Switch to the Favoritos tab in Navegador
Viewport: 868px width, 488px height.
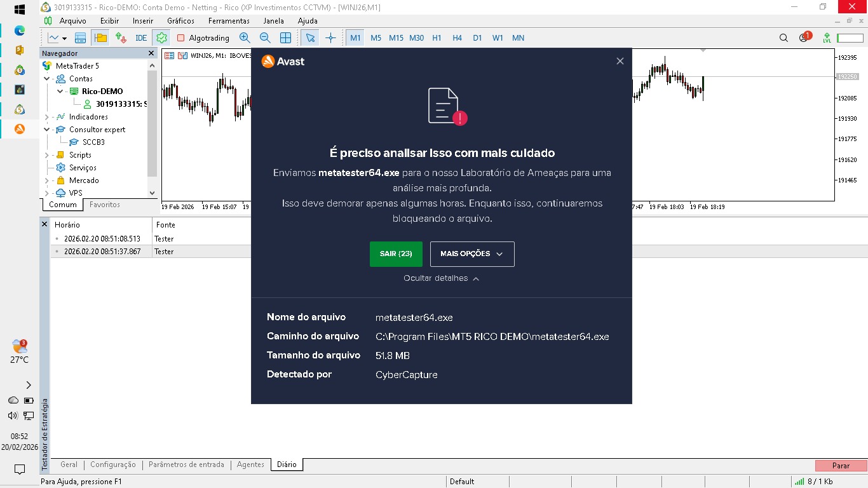click(105, 205)
